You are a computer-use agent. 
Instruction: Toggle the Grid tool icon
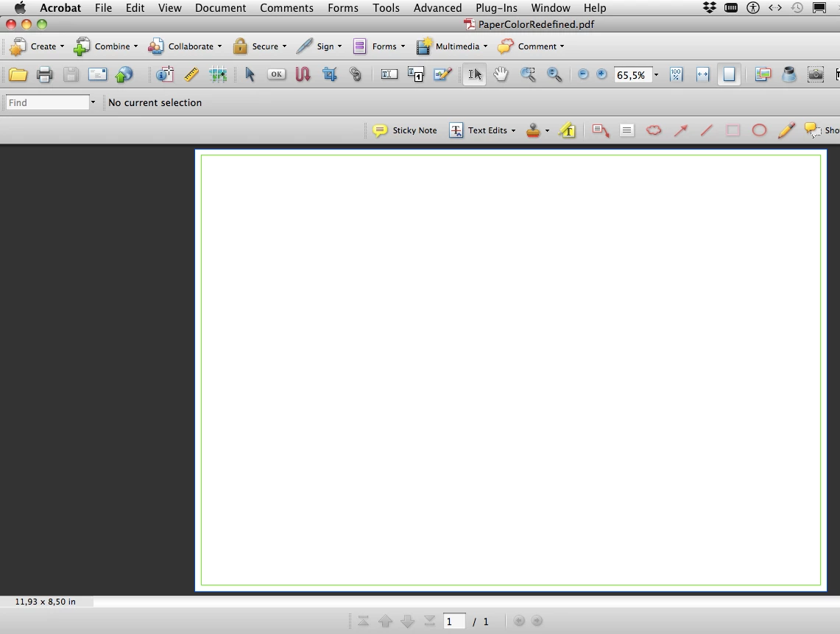tap(218, 74)
